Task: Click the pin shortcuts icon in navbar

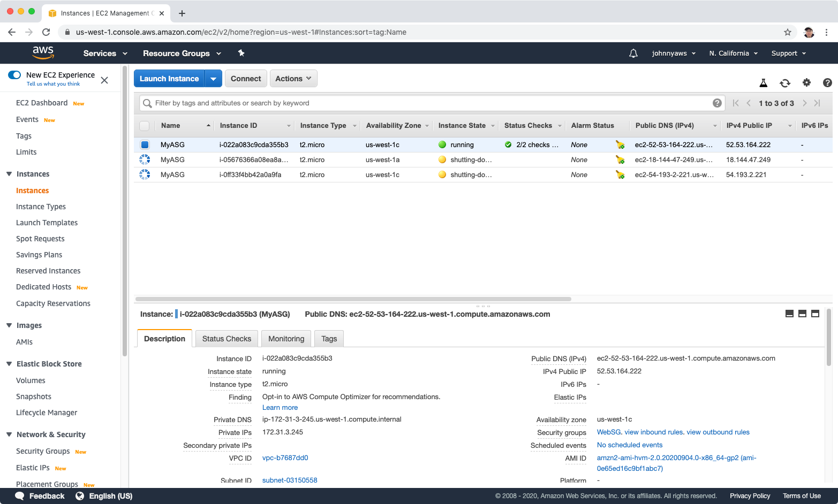Action: point(241,53)
